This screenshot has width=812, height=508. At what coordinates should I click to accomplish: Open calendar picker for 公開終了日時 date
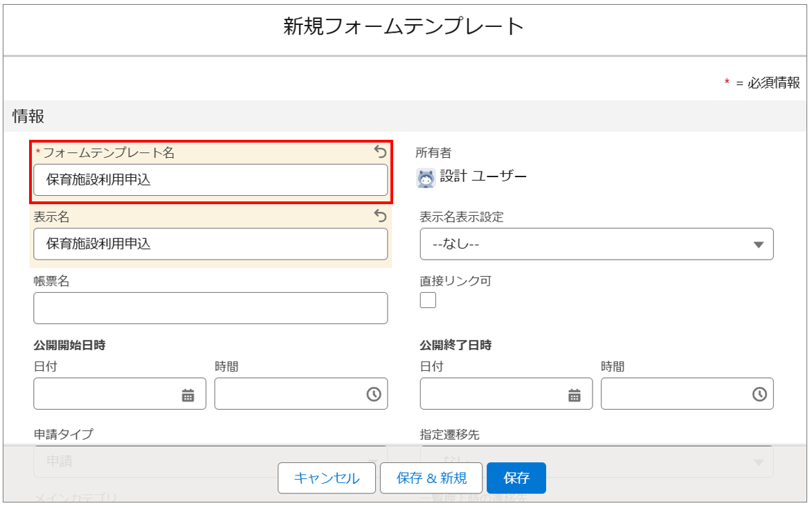(x=574, y=394)
